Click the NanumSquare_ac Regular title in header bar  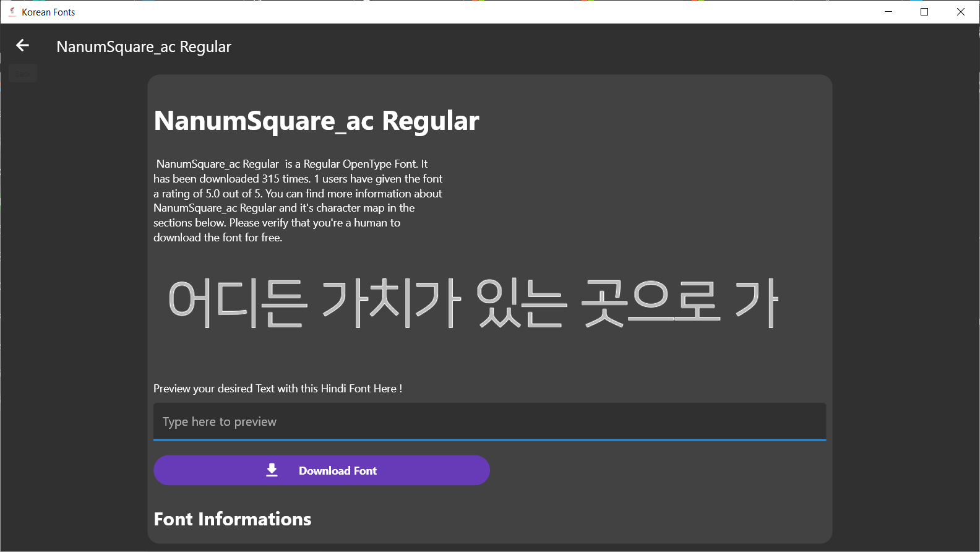(x=144, y=46)
